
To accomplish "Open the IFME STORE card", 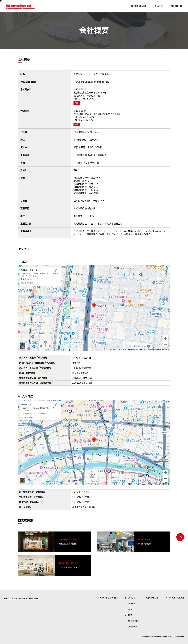I will (x=133, y=542).
